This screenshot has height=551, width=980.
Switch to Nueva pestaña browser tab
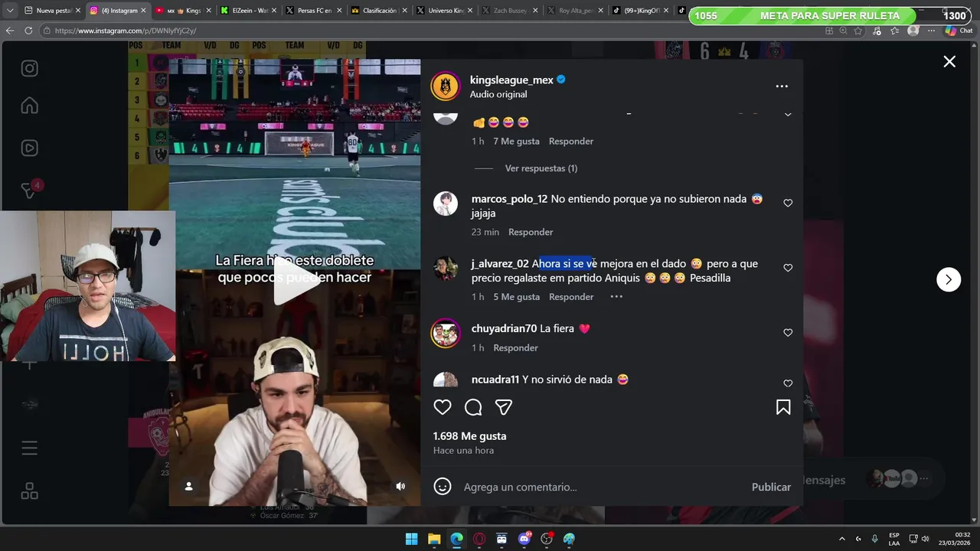pyautogui.click(x=52, y=11)
